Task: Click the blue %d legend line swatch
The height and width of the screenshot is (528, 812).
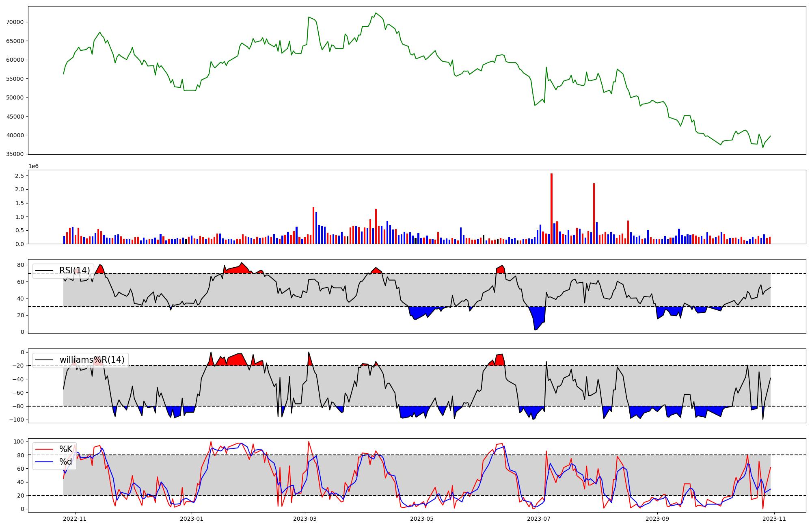Action: click(x=45, y=462)
